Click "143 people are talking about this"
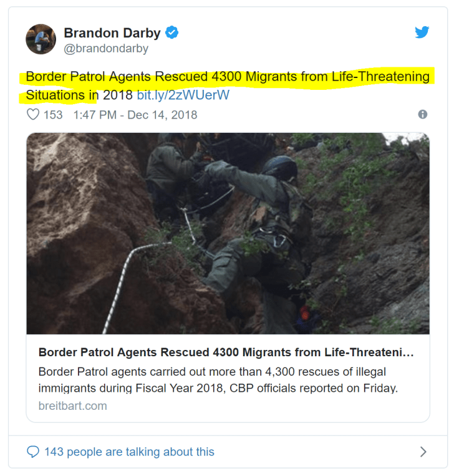Image resolution: width=459 pixels, height=476 pixels. pyautogui.click(x=129, y=452)
